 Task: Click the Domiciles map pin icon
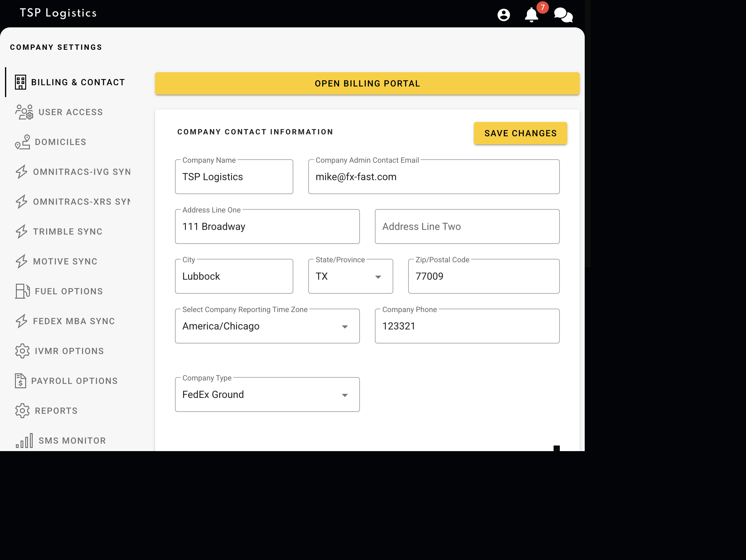tap(22, 142)
